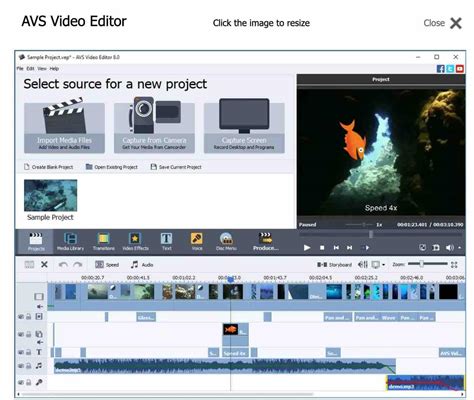Open the Text tool panel
The width and height of the screenshot is (474, 400).
tap(166, 242)
